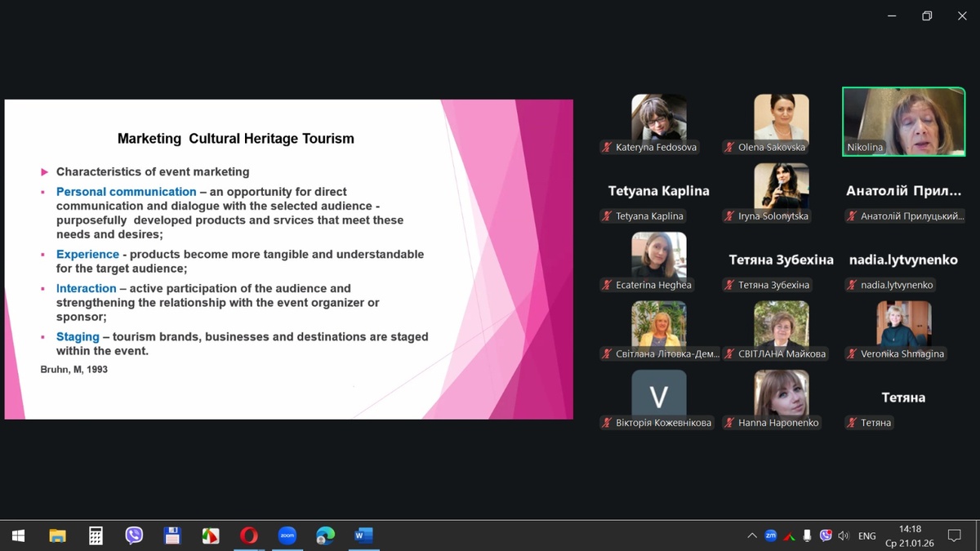Open File Explorer from the taskbar
Screen dimensions: 980x551
[57, 535]
